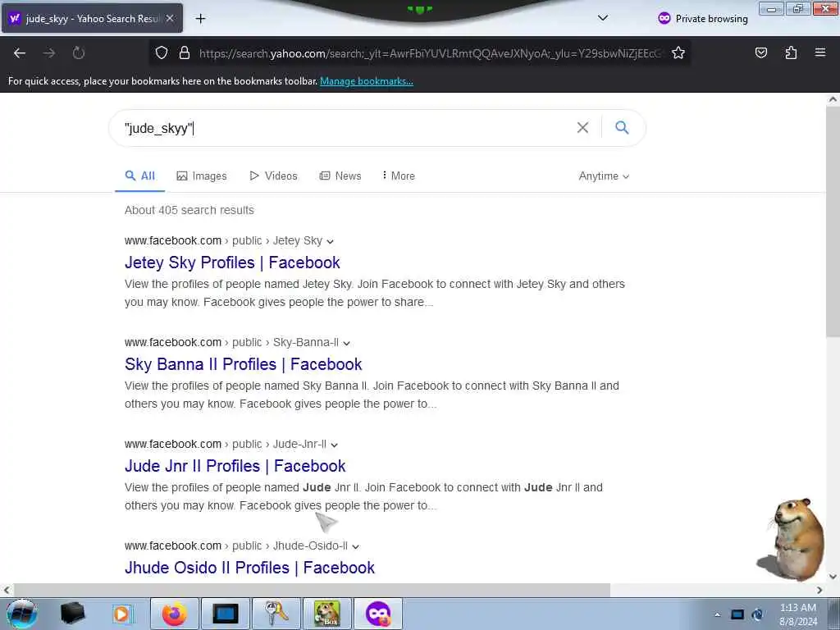840x630 pixels.
Task: Close the jude_skyy Yahoo Search tab
Action: tap(170, 18)
